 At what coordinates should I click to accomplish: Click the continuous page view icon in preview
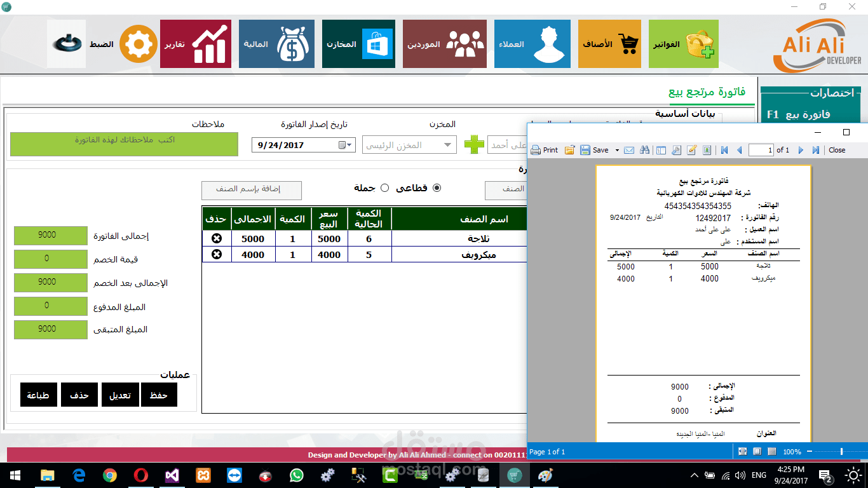(757, 452)
